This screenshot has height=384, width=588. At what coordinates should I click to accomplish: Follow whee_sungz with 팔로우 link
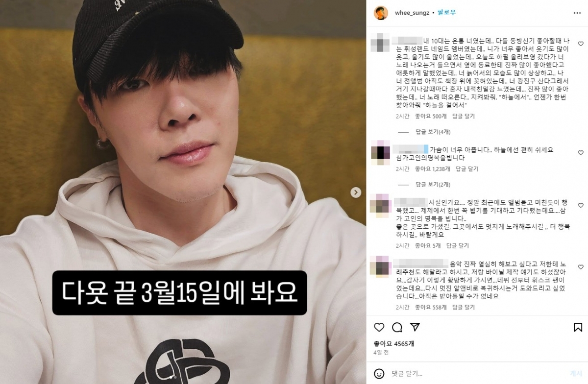pyautogui.click(x=447, y=13)
